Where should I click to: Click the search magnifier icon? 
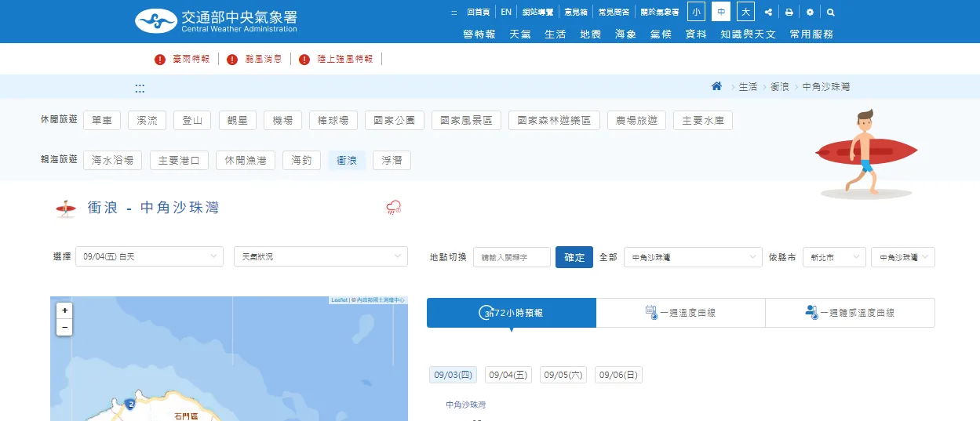(831, 13)
